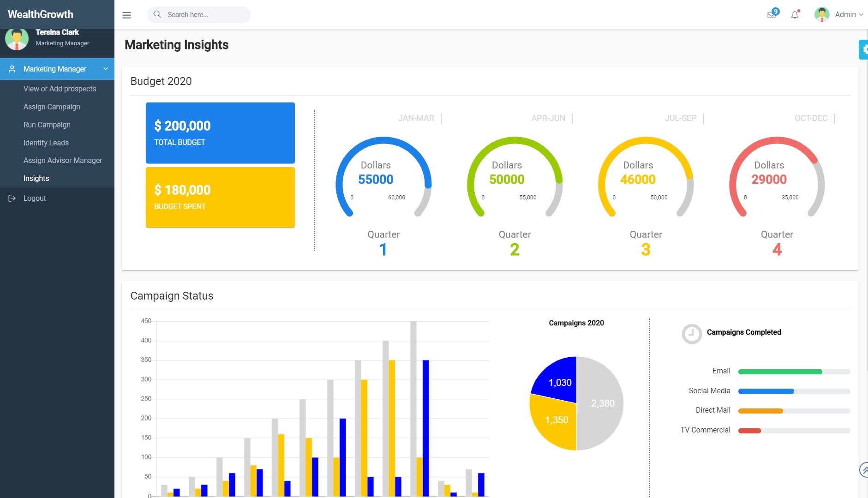This screenshot has width=868, height=498.
Task: Select Assign Campaign in sidebar
Action: click(52, 107)
